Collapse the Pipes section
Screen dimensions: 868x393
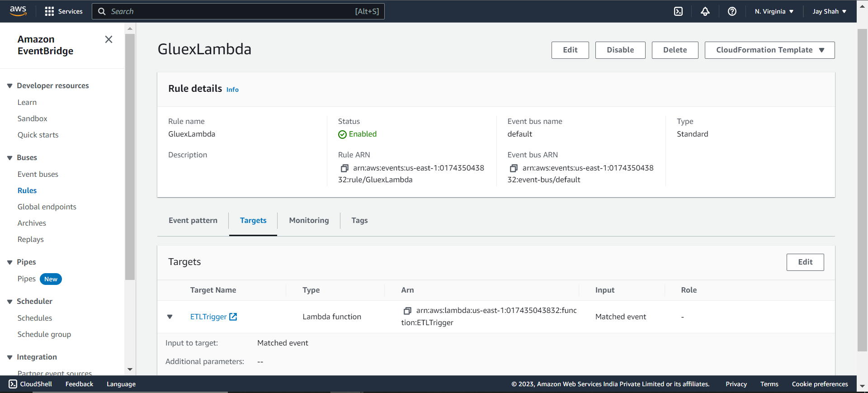9,262
